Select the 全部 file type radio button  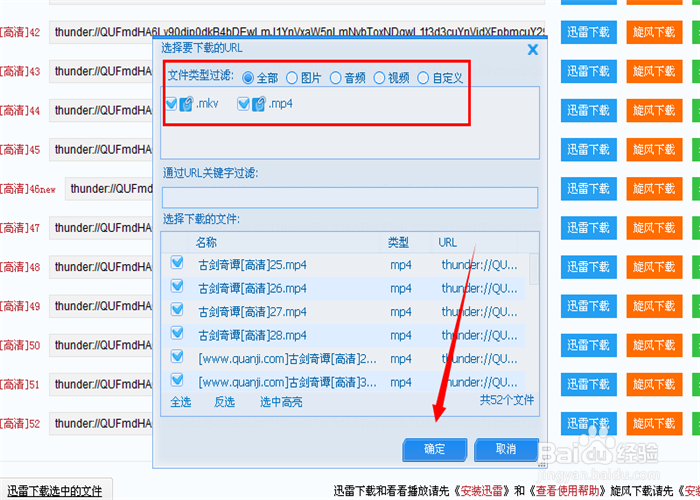click(248, 78)
